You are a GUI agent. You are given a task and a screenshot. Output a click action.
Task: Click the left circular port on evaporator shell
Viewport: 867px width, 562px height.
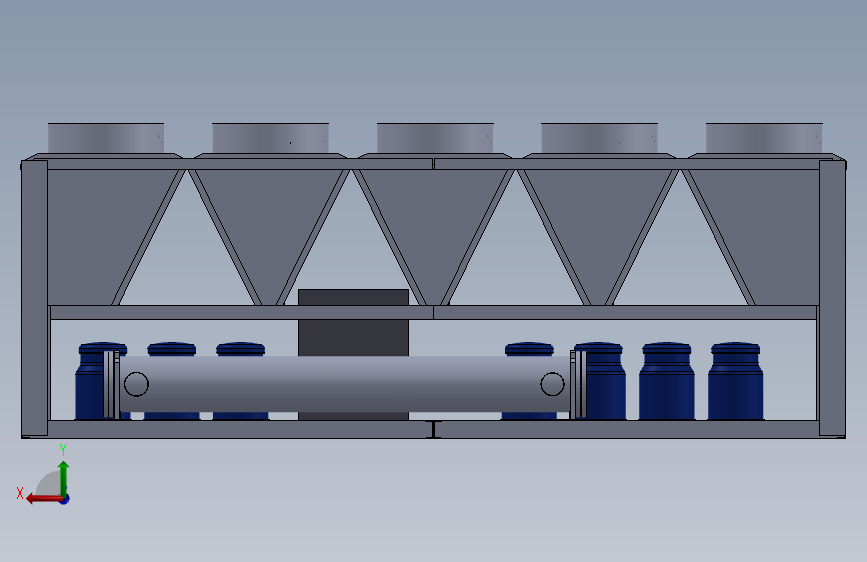136,384
